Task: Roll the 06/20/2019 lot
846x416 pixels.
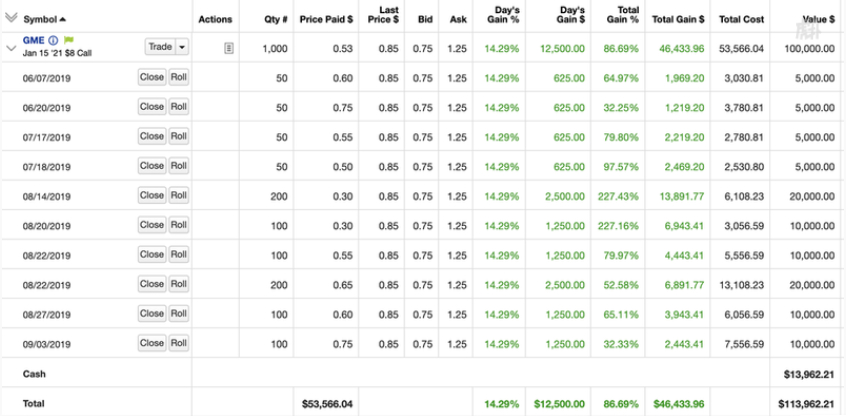Action: [x=178, y=106]
